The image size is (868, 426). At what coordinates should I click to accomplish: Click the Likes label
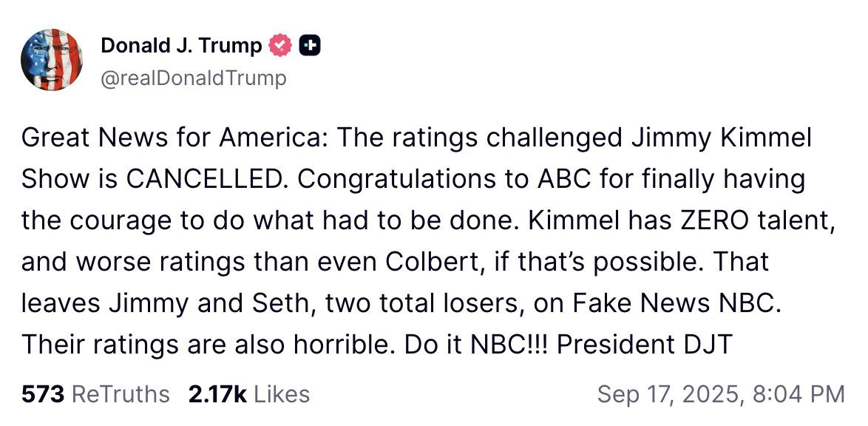[280, 393]
